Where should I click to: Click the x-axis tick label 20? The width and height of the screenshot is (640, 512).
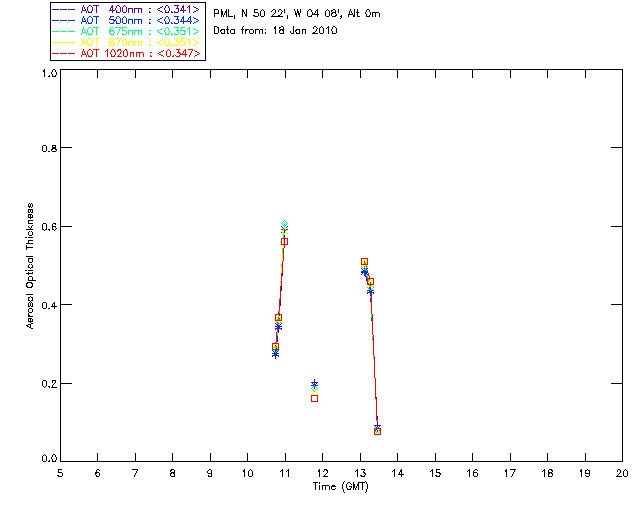622,473
